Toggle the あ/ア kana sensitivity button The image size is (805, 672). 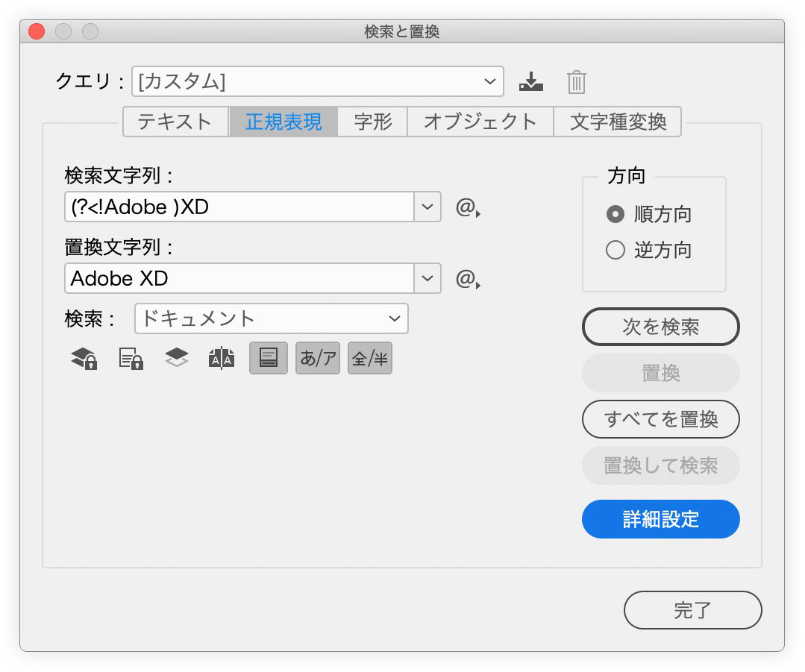pos(318,358)
